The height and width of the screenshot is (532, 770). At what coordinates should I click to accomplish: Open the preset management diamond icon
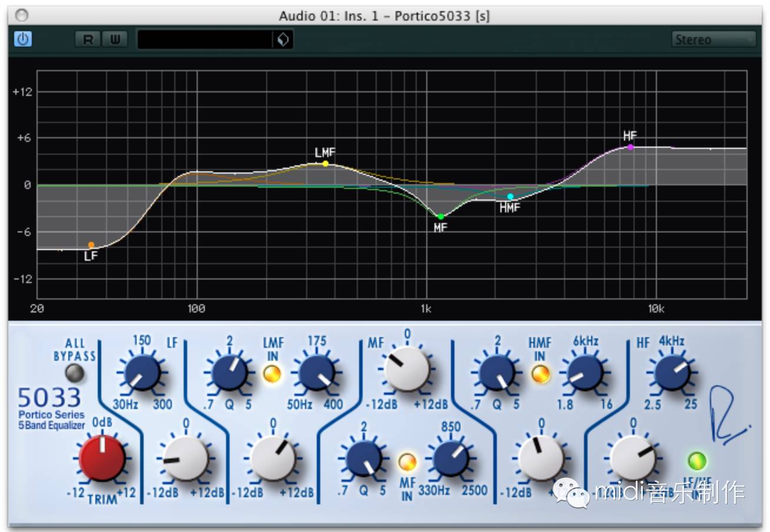(x=283, y=39)
